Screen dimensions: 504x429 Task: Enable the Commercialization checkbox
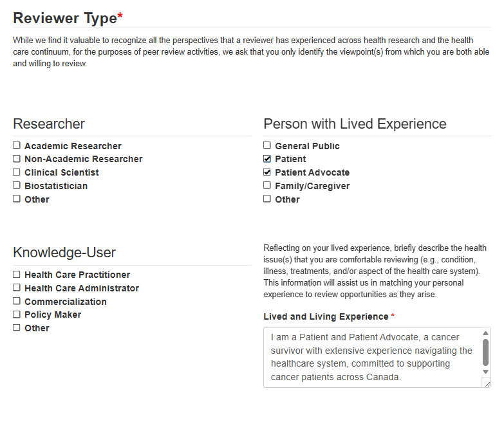pyautogui.click(x=17, y=302)
